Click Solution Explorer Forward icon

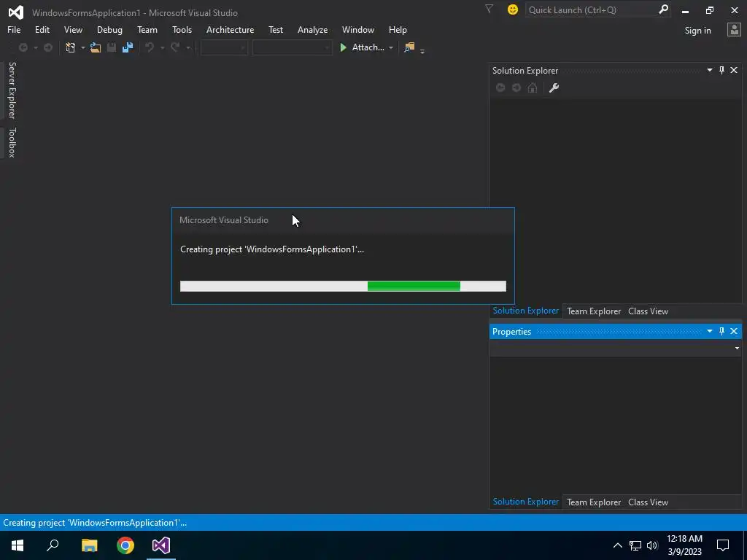[x=516, y=87]
